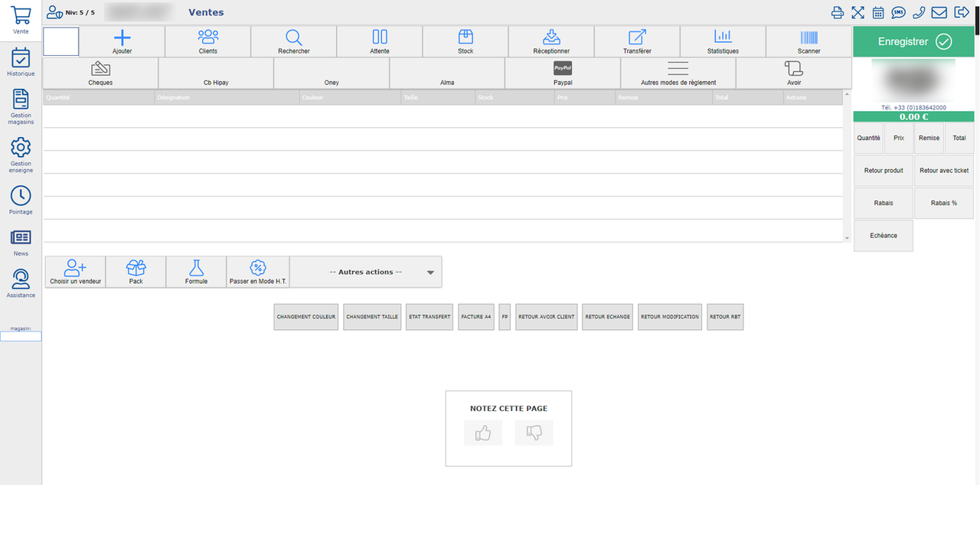This screenshot has width=980, height=551.
Task: Click the Rabais button
Action: (884, 203)
